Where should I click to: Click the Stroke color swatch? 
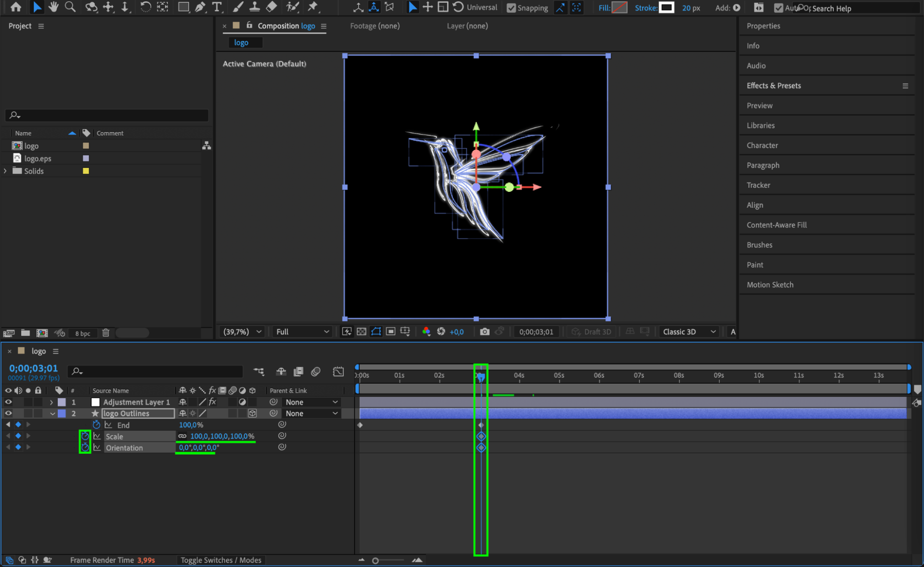(666, 7)
